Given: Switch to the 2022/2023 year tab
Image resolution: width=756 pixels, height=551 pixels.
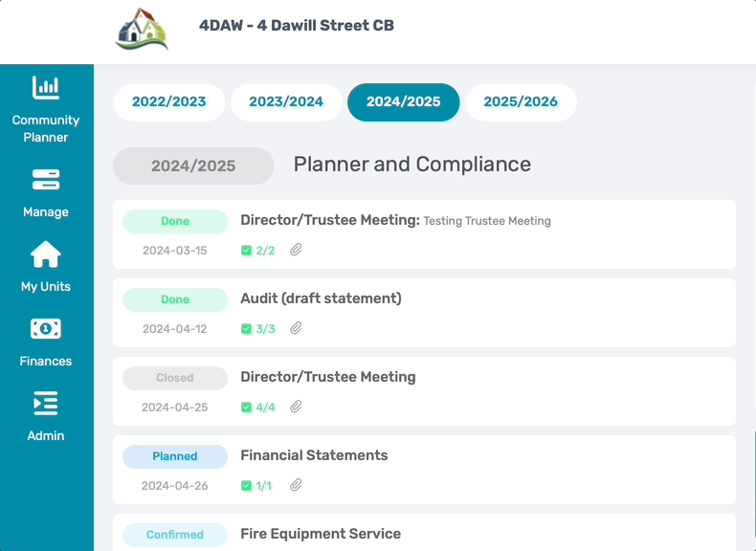Looking at the screenshot, I should 168,102.
